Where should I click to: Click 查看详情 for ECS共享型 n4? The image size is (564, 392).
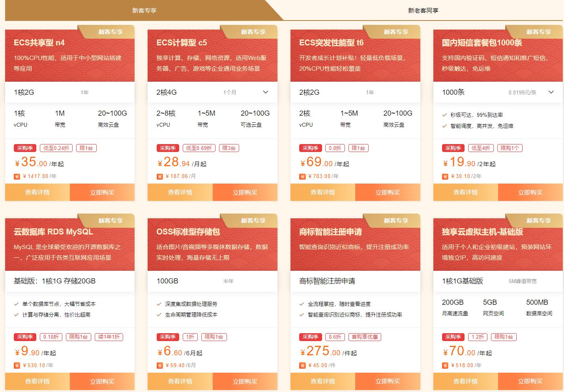pos(37,192)
